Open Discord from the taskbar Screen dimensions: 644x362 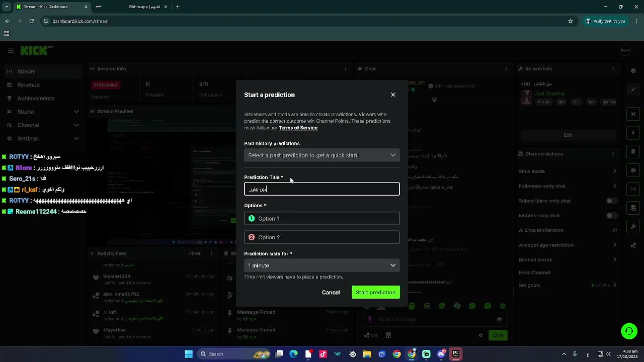point(441,354)
